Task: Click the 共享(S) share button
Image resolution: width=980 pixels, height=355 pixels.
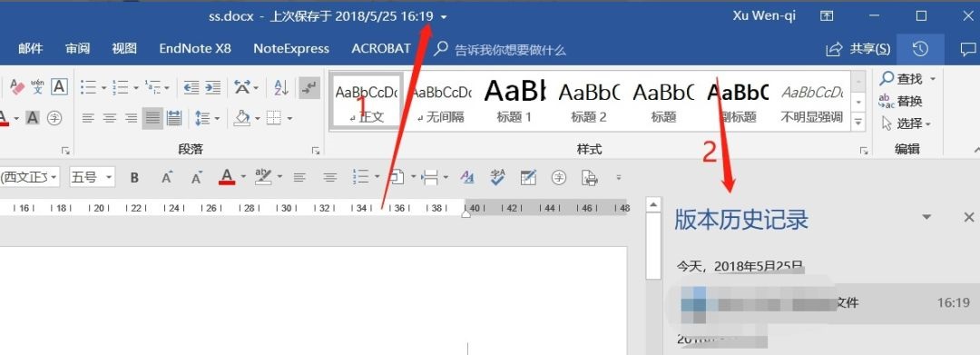Action: (858, 49)
